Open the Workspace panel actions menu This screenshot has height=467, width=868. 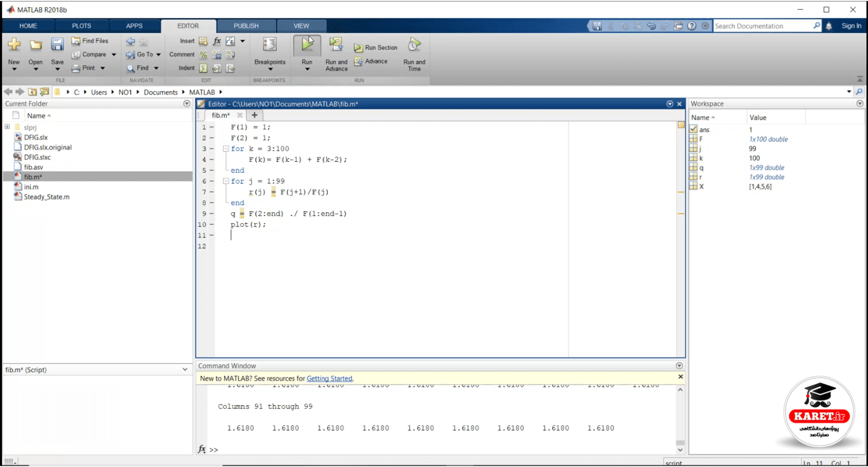coord(859,104)
